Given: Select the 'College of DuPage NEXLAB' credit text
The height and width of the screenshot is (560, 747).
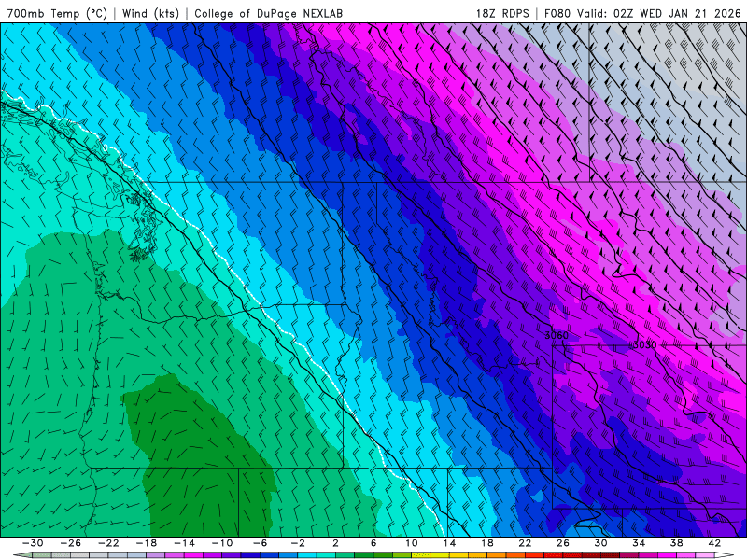Looking at the screenshot, I should (x=268, y=13).
